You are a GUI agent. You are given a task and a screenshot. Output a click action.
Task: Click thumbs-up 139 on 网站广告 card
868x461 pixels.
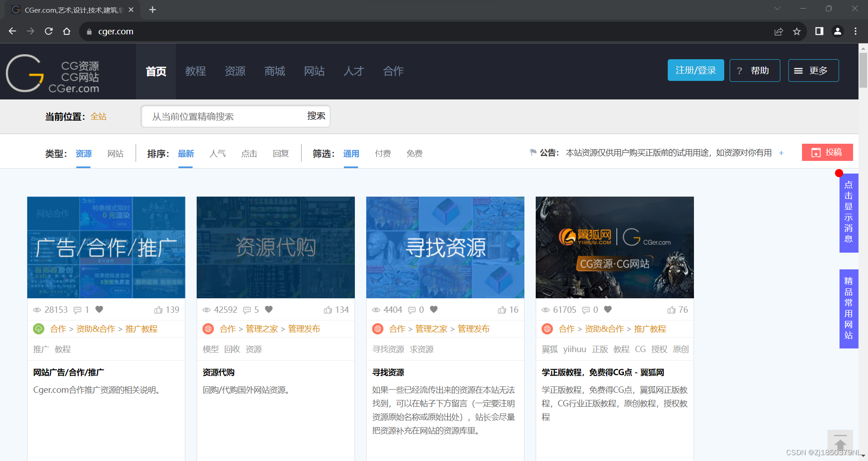click(166, 310)
